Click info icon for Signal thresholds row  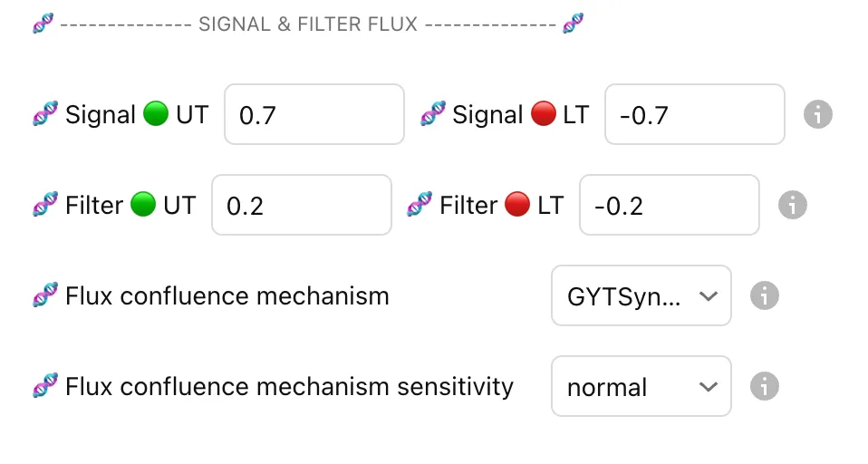[817, 114]
